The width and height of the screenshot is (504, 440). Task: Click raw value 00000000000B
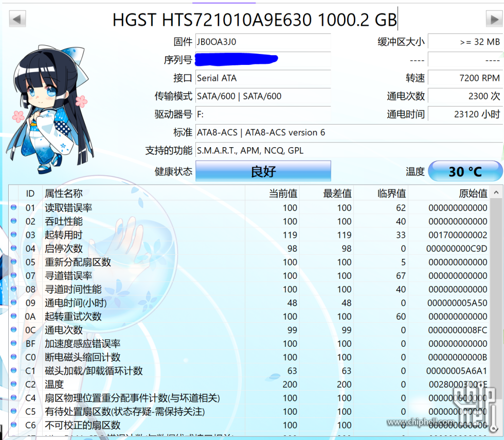[x=458, y=357]
